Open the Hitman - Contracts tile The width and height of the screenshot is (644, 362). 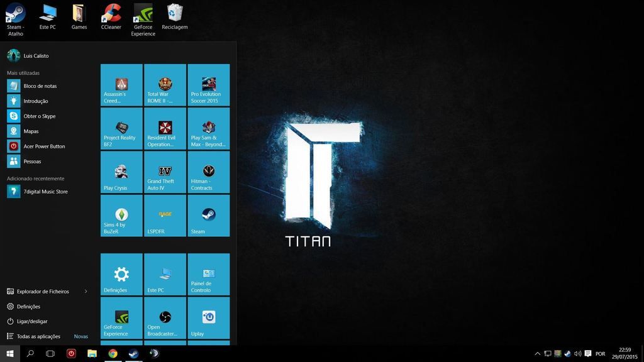(209, 172)
